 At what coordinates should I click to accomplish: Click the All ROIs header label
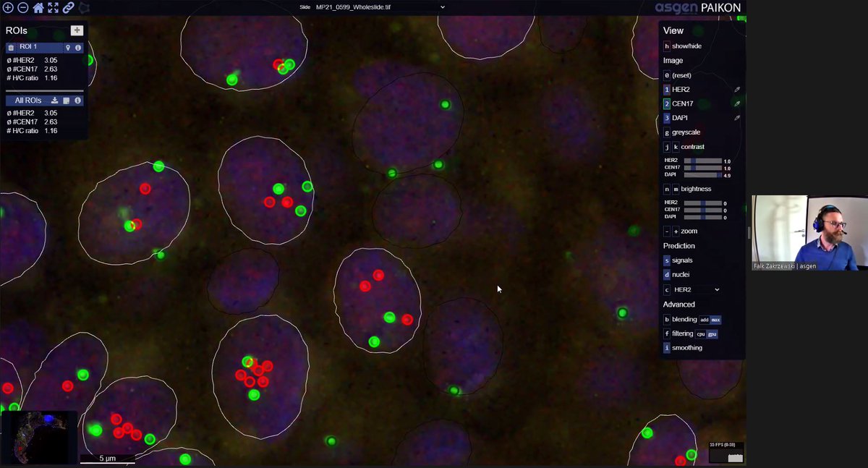[28, 101]
